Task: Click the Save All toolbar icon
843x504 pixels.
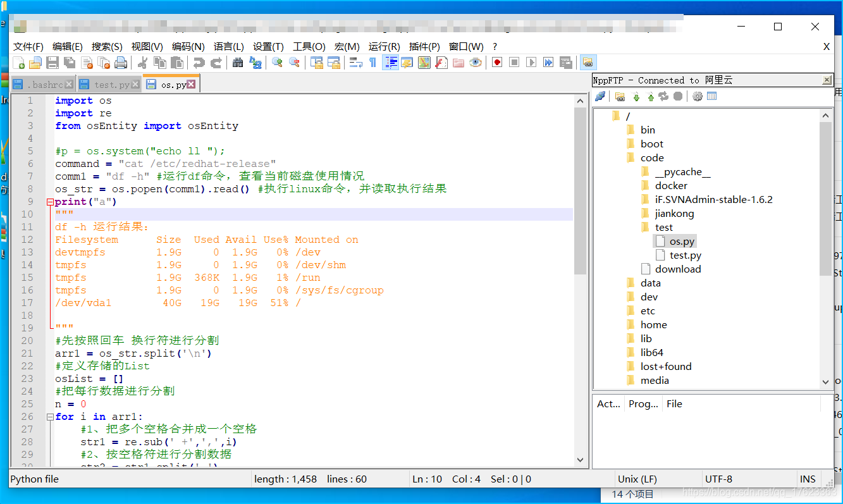Action: pyautogui.click(x=70, y=63)
